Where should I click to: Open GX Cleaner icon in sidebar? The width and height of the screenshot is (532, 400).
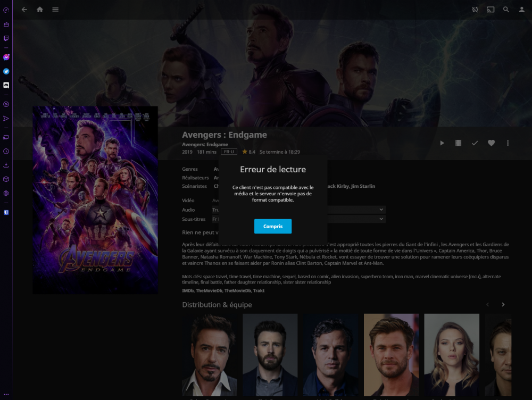click(6, 24)
